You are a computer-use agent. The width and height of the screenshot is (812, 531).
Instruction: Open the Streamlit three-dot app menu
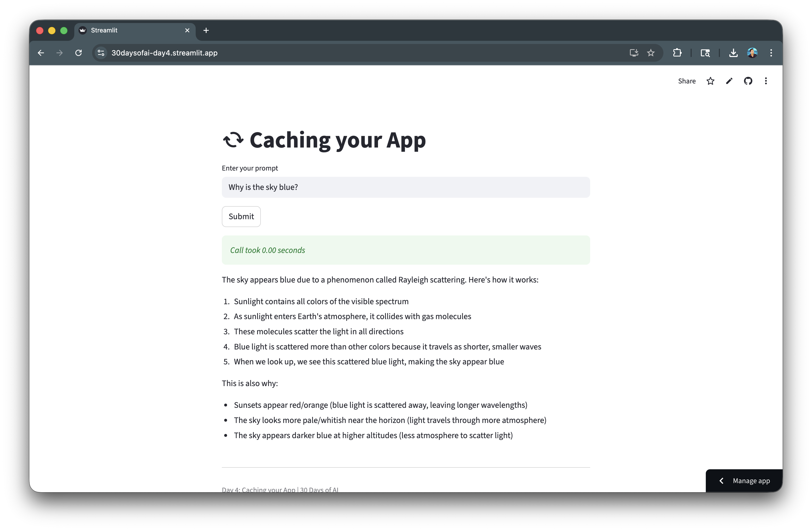766,81
